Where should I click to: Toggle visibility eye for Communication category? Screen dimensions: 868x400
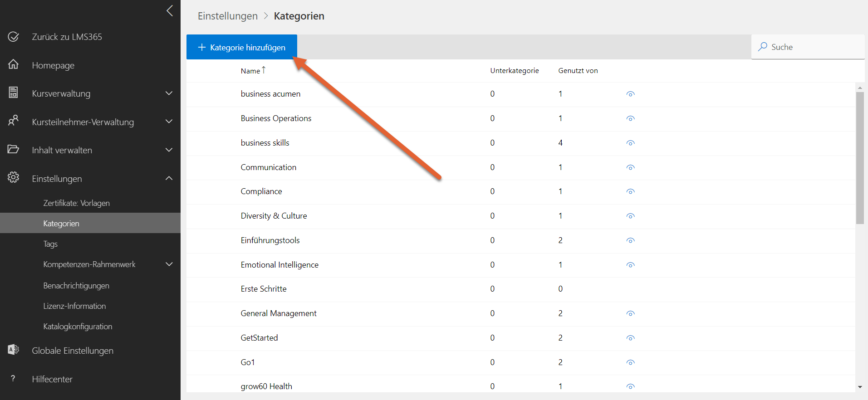click(x=630, y=167)
